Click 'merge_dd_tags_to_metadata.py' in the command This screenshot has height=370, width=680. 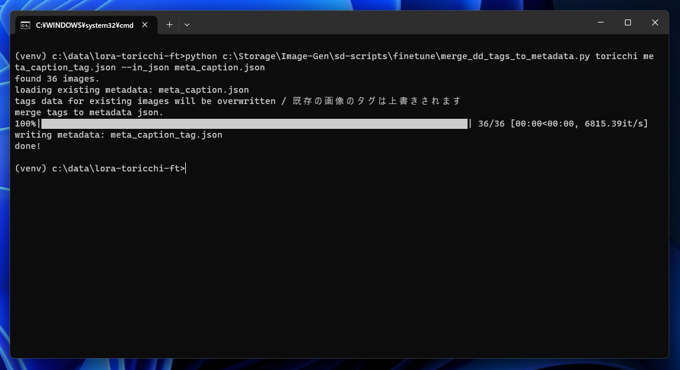(515, 56)
